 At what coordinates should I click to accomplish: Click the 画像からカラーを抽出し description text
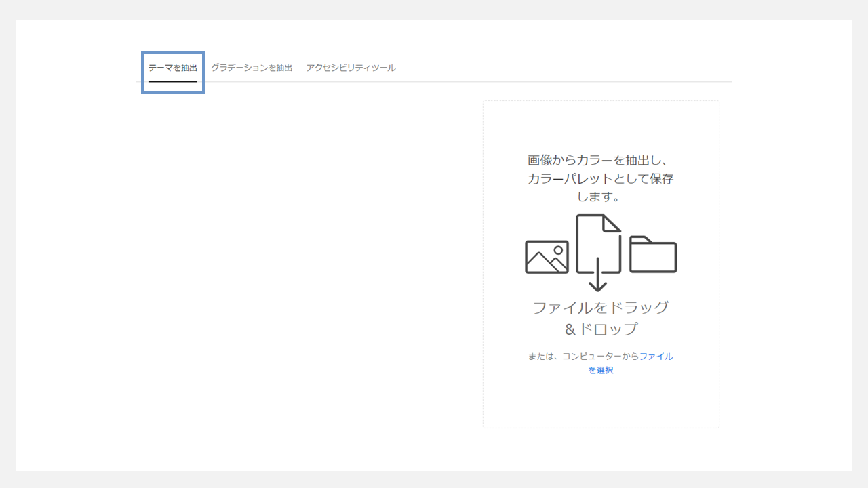pyautogui.click(x=601, y=178)
